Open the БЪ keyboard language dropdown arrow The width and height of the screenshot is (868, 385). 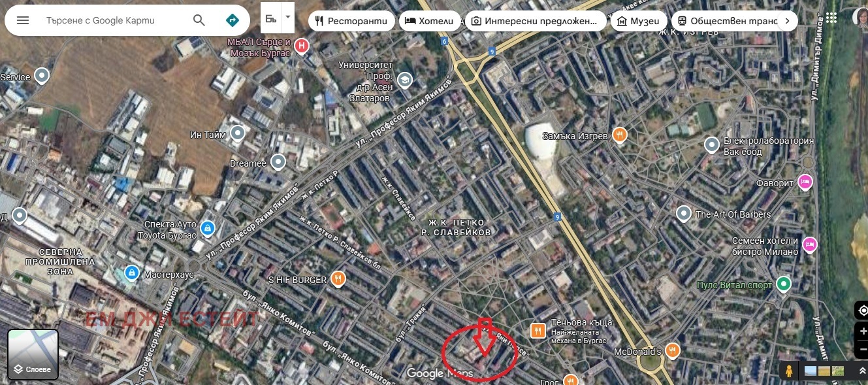[x=287, y=15]
